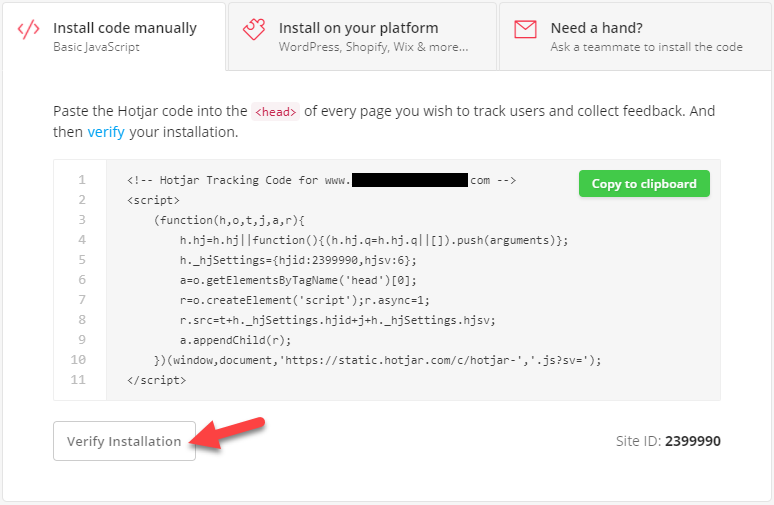Follow the blue verify link
The width and height of the screenshot is (774, 505).
point(106,132)
